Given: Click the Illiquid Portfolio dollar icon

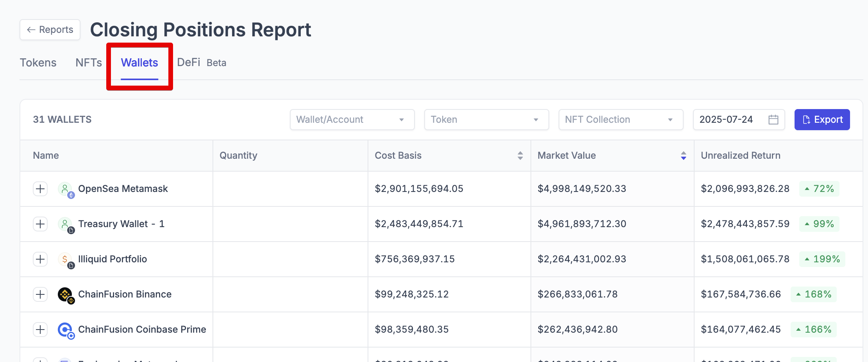Looking at the screenshot, I should [x=65, y=260].
